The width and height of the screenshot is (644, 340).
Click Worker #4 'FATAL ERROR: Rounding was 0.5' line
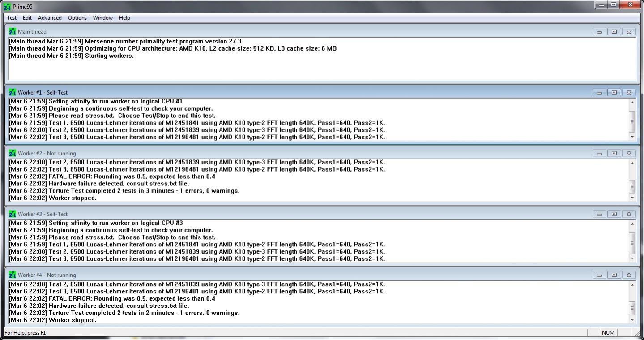112,298
